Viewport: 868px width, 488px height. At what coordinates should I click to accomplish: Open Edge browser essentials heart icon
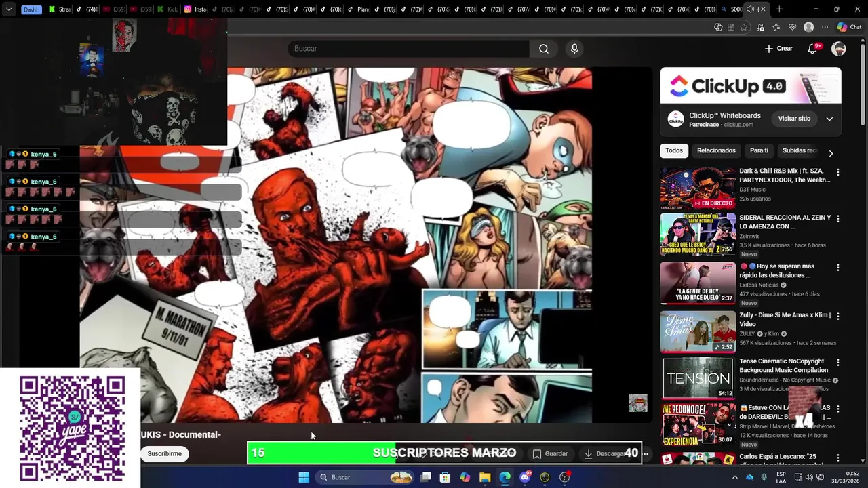coord(792,27)
